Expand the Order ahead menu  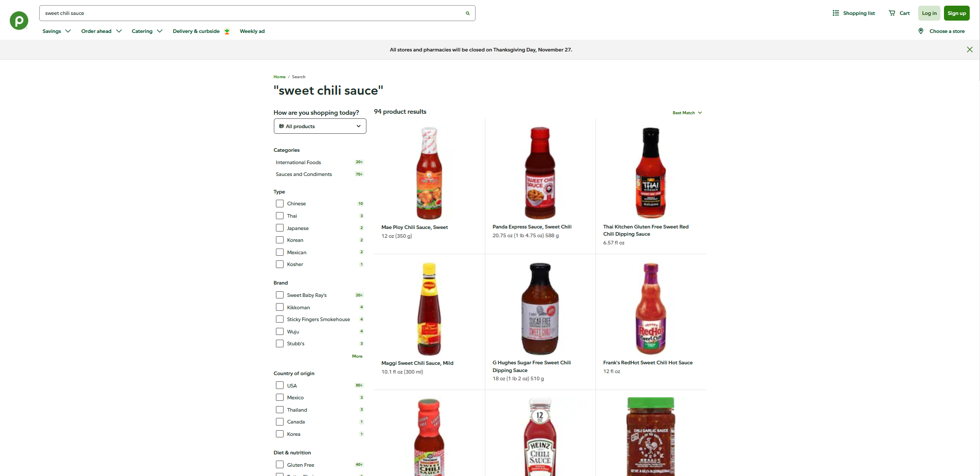coord(101,31)
